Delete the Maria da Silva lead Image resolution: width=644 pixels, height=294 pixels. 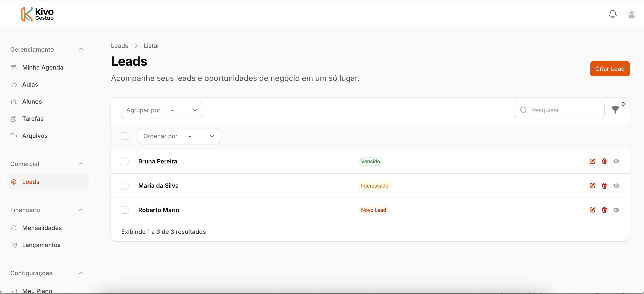coord(604,185)
